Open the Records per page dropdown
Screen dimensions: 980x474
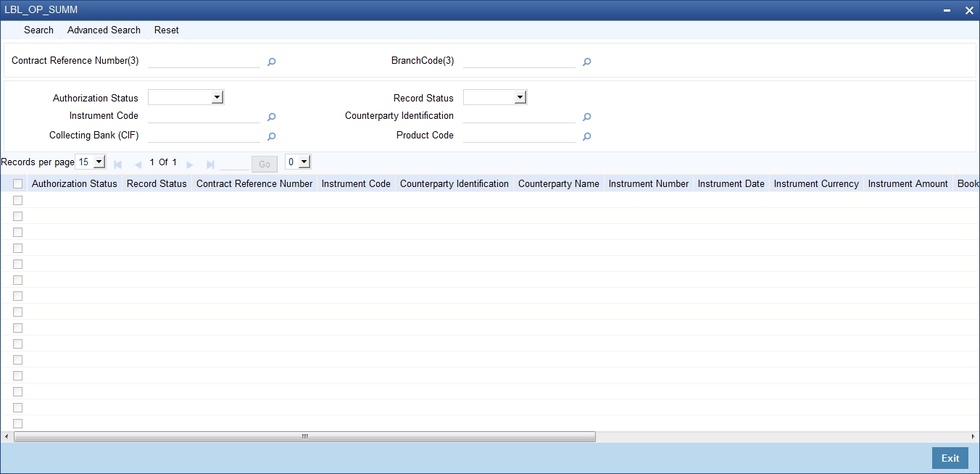point(91,162)
